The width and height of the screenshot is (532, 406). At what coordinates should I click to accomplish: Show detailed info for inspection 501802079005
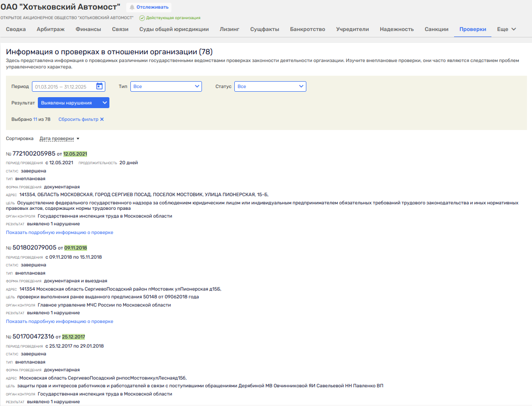click(59, 322)
